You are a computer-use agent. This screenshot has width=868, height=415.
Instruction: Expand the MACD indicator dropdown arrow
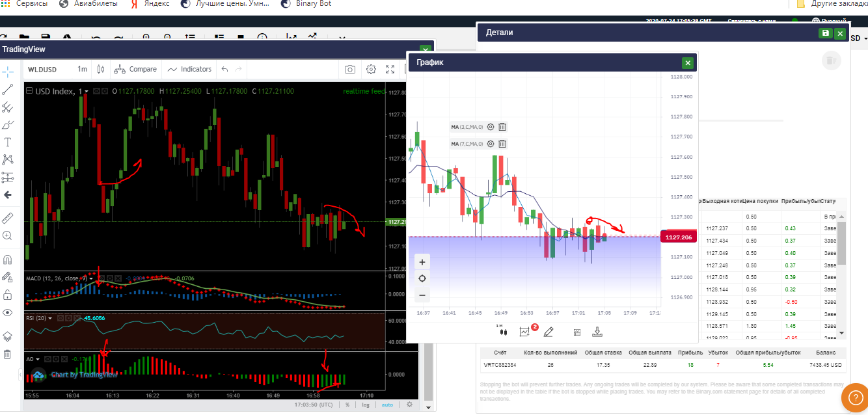pyautogui.click(x=92, y=278)
